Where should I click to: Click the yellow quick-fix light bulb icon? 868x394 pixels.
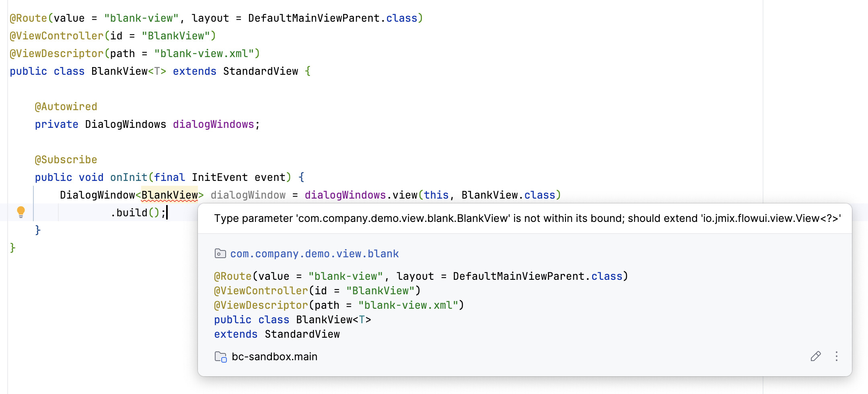click(x=21, y=212)
